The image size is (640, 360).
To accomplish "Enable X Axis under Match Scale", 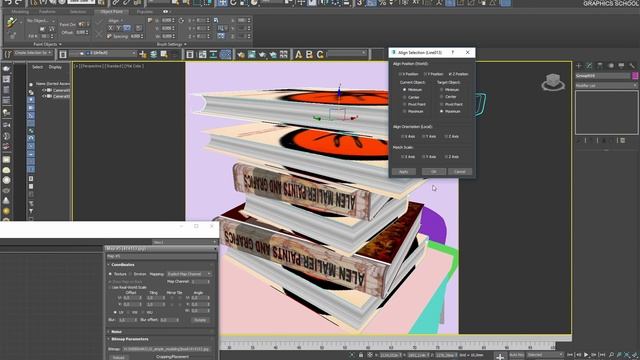I will [x=402, y=157].
